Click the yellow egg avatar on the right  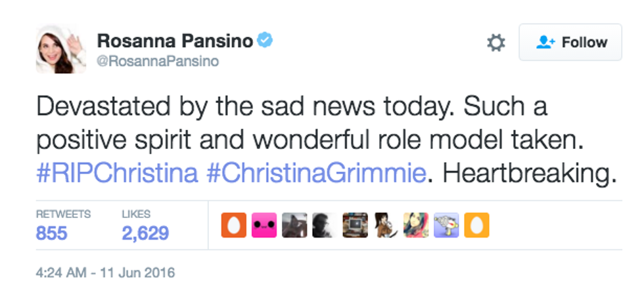(476, 225)
